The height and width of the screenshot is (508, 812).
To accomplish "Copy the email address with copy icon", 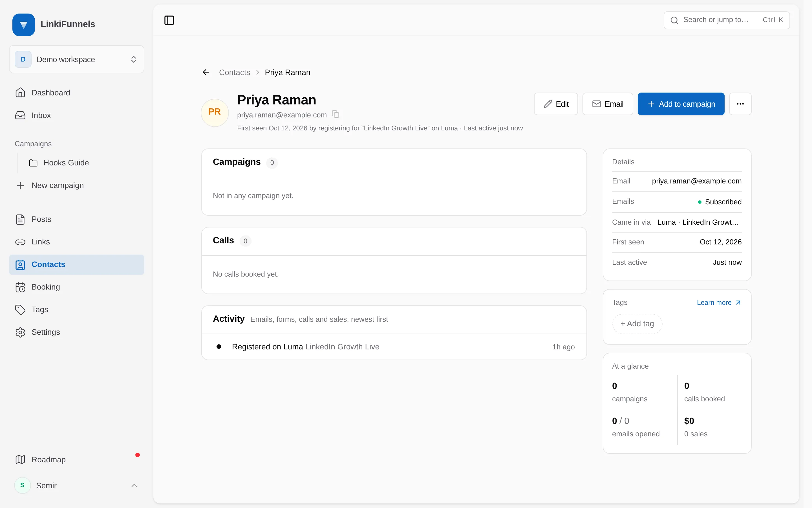I will (x=336, y=114).
